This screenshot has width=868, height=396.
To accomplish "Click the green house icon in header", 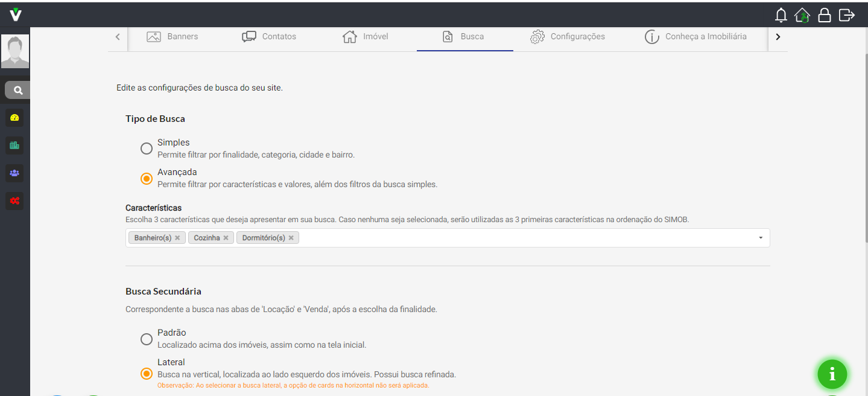I will [x=802, y=15].
